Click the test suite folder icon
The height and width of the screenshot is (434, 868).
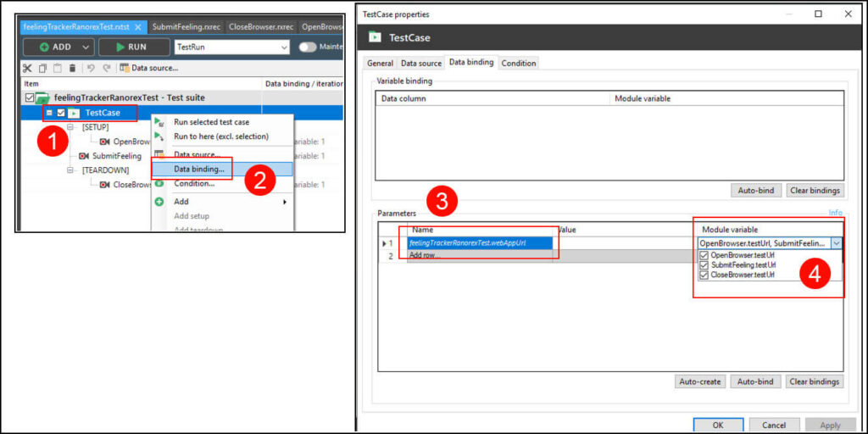(x=42, y=98)
